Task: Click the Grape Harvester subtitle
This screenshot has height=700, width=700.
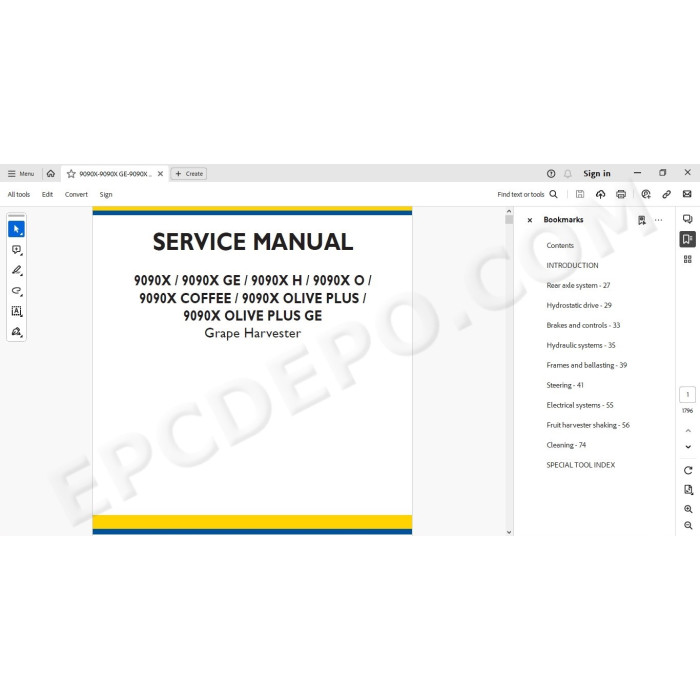Action: click(x=253, y=333)
